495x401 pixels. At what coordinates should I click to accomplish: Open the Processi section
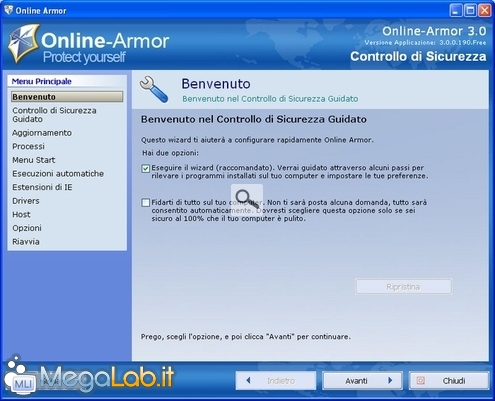(x=28, y=146)
